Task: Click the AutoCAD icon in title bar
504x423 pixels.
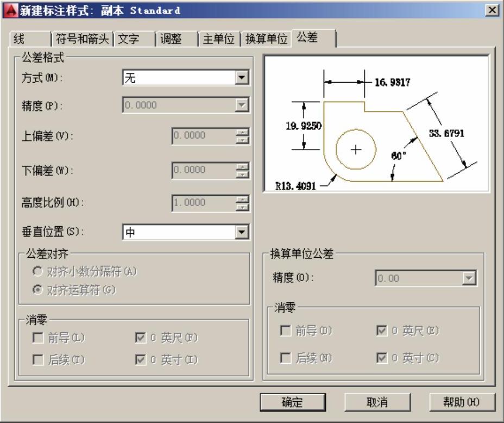Action: (x=7, y=10)
